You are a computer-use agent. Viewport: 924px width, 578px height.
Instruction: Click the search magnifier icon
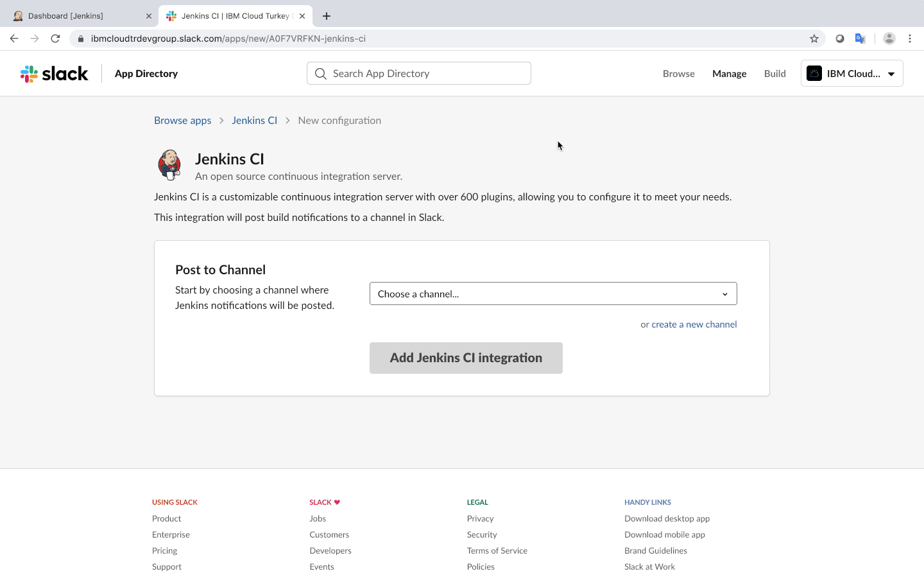(321, 74)
